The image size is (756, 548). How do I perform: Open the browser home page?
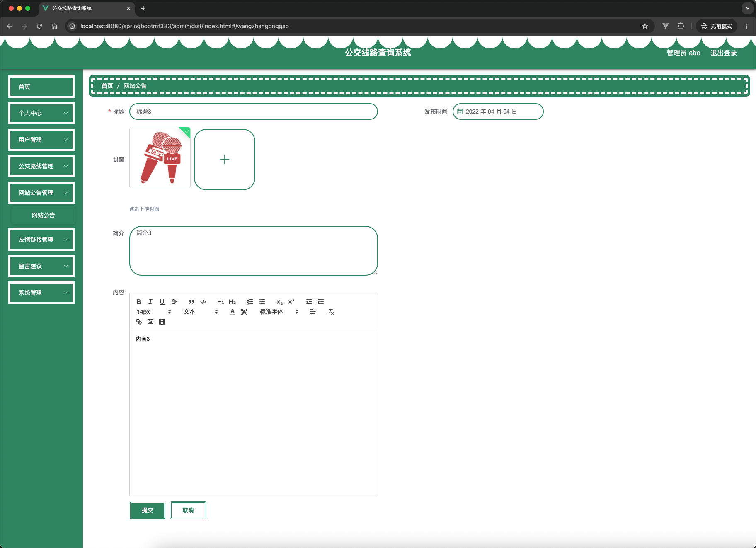pyautogui.click(x=54, y=26)
